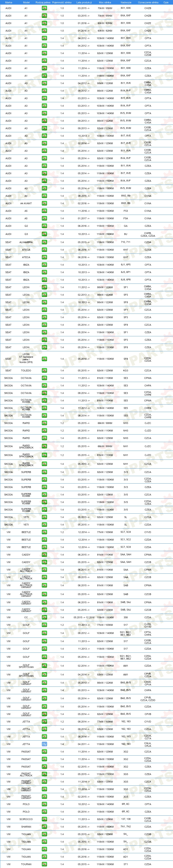Image resolution: width=173 pixels, height=868 pixels.
Task: Select the 'SCIROCCO' model cell
Action: pyautogui.click(x=26, y=819)
